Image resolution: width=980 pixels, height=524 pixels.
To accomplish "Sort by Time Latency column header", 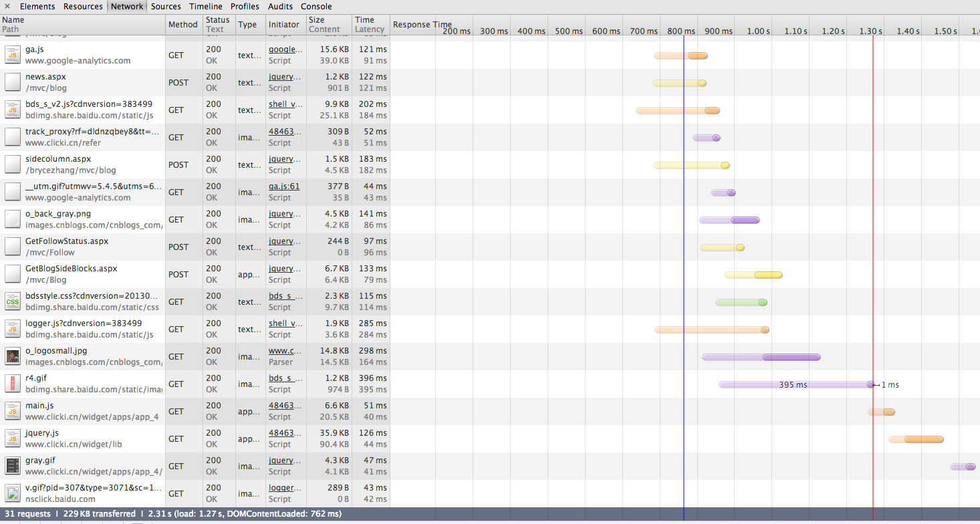I will [x=370, y=25].
